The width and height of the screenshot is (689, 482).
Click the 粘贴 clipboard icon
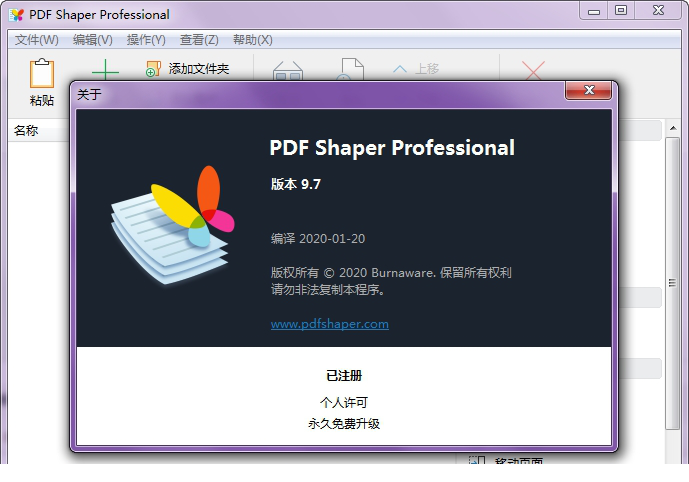[x=42, y=73]
